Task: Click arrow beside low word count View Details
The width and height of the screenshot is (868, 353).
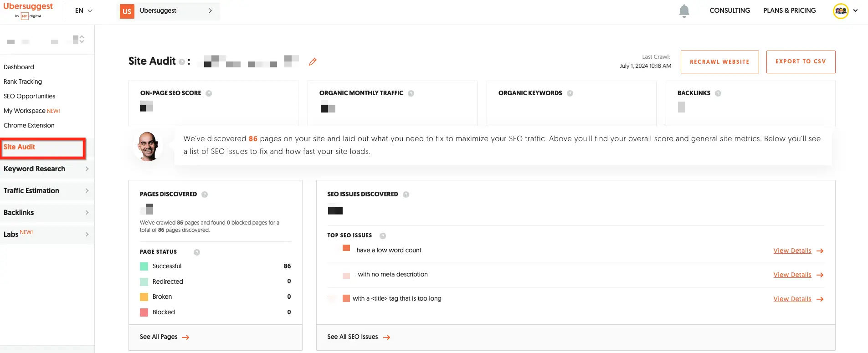Action: coord(820,251)
